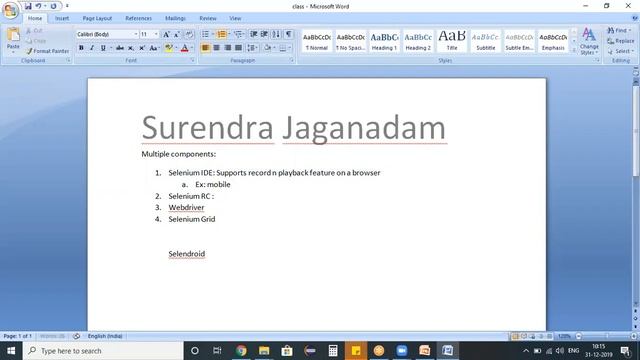Apply the Title style
The height and width of the screenshot is (360, 640).
(452, 41)
